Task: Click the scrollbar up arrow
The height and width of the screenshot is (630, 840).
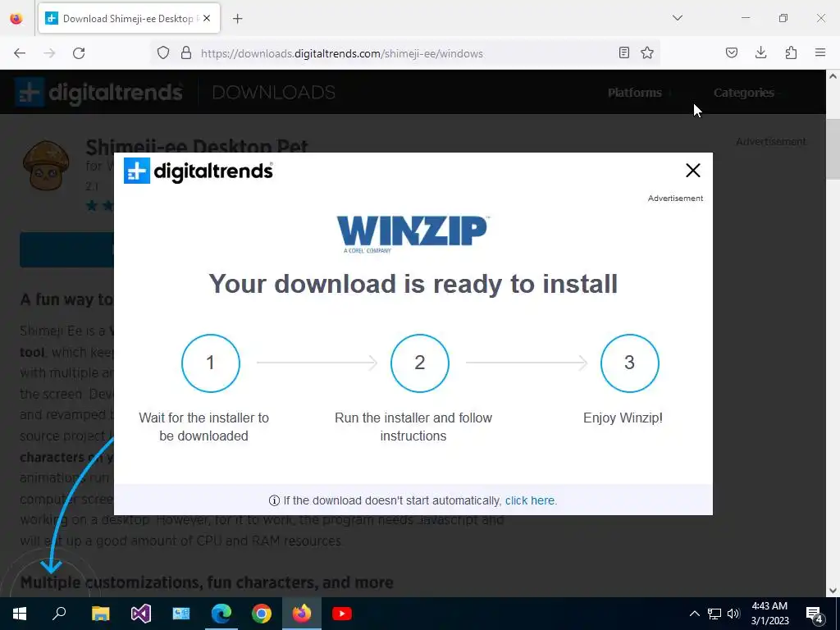Action: pyautogui.click(x=833, y=76)
